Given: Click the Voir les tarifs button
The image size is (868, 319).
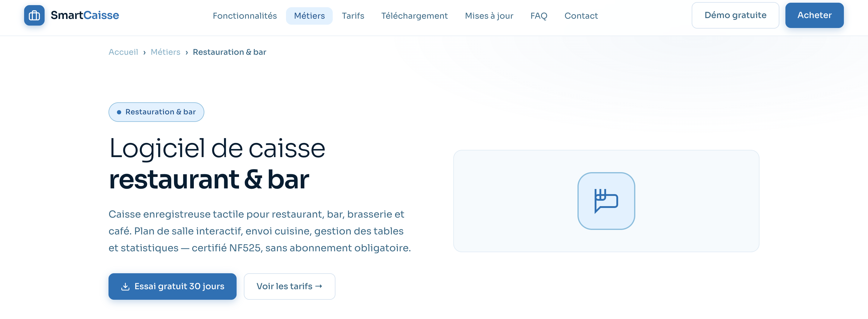Looking at the screenshot, I should tap(289, 286).
